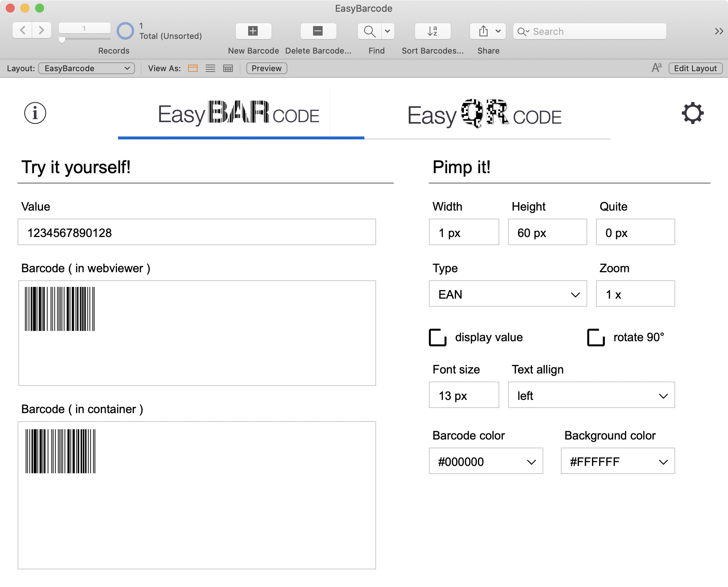The image size is (728, 587).
Task: Select the Easy BAR CODE tab
Action: 239,114
